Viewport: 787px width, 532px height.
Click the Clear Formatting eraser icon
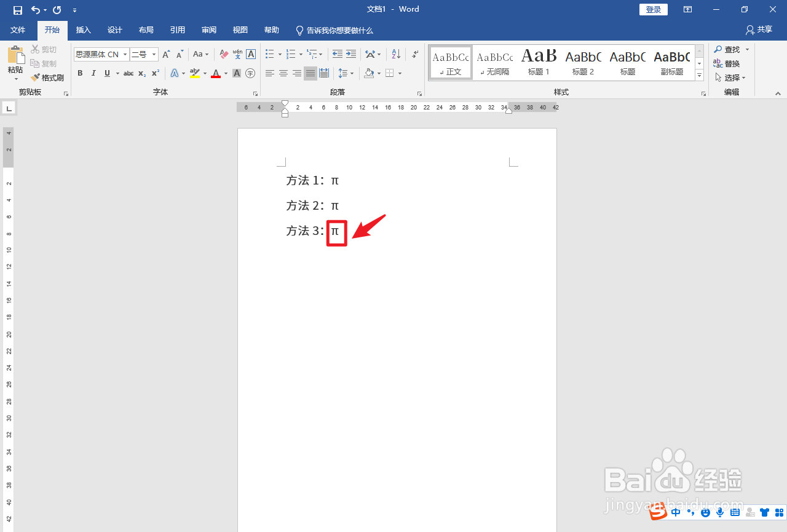(x=224, y=55)
